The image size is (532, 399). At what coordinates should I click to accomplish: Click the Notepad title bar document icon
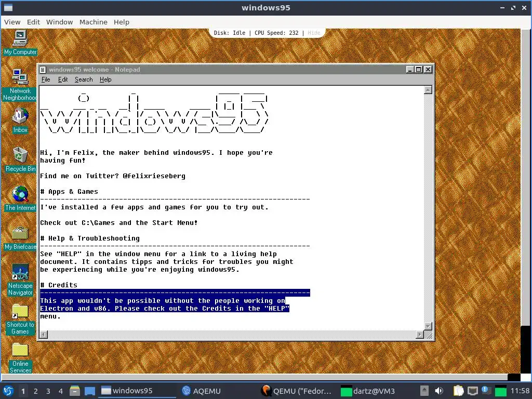point(43,70)
